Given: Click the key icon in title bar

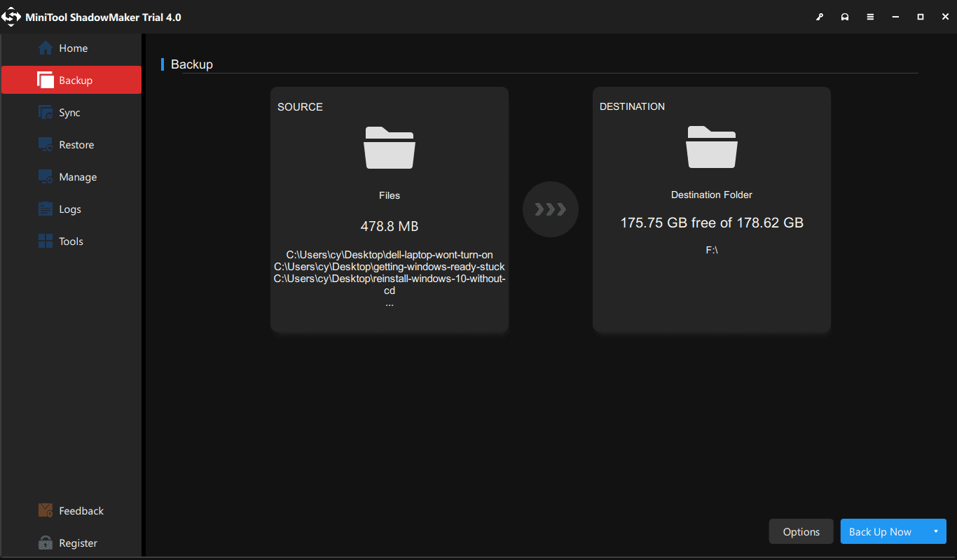Looking at the screenshot, I should pyautogui.click(x=820, y=17).
